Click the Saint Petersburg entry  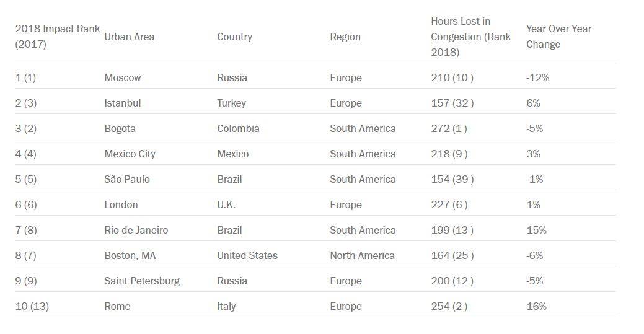[142, 281]
